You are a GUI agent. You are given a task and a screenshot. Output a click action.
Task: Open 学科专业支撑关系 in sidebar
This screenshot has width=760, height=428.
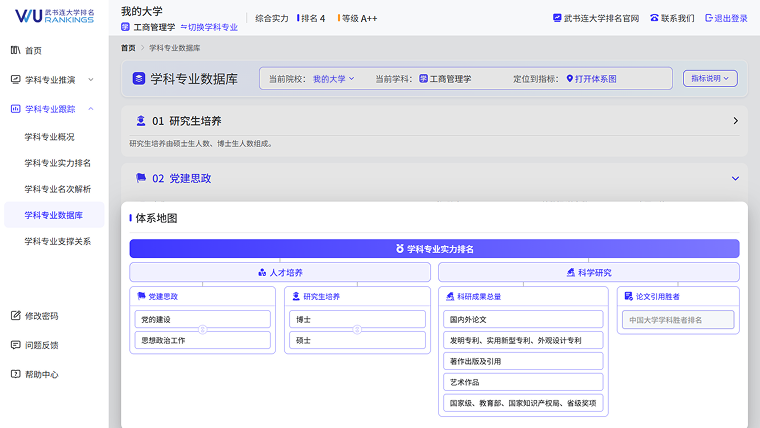point(58,241)
